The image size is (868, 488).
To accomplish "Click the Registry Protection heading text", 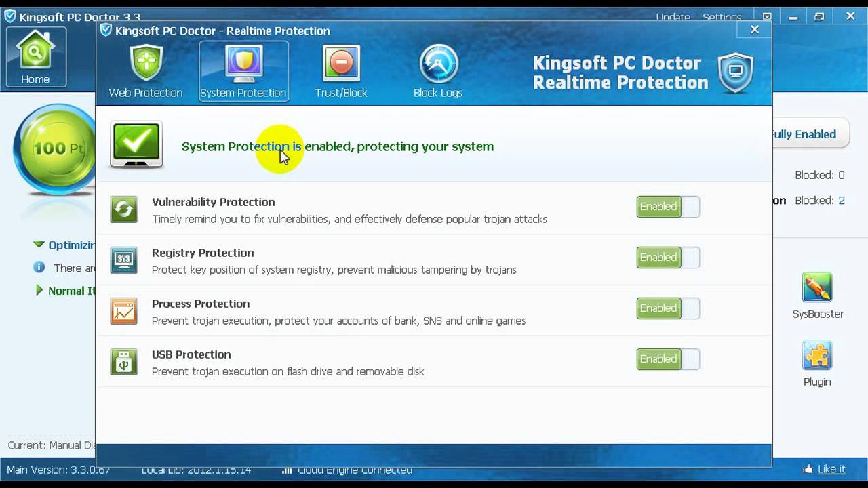I will tap(203, 253).
